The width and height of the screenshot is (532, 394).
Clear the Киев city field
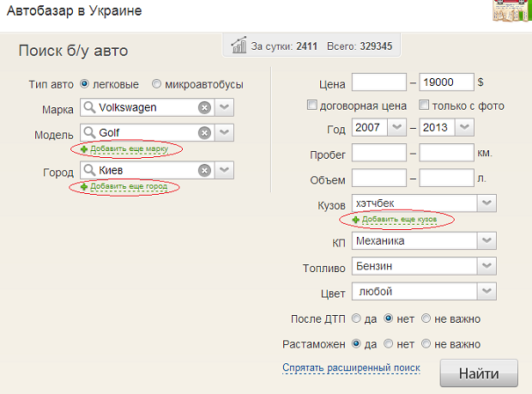(x=204, y=170)
